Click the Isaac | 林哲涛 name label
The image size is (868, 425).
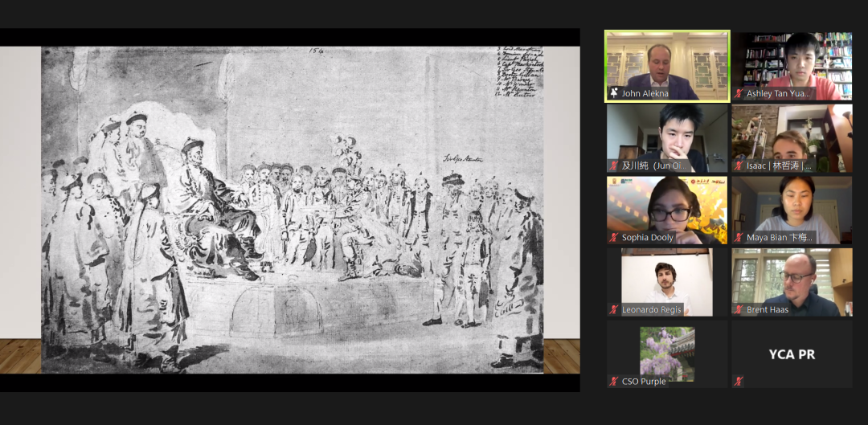(x=779, y=166)
